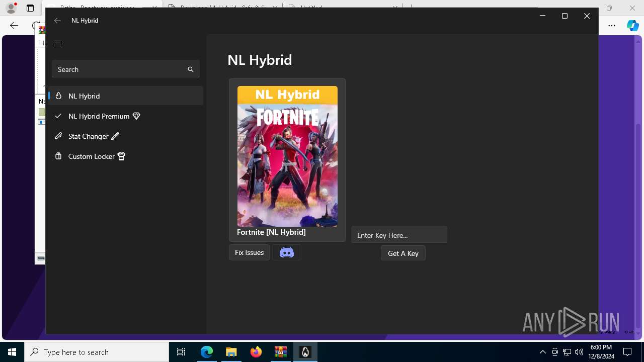The width and height of the screenshot is (644, 362).
Task: Open NL Hybrid Premium page
Action: pyautogui.click(x=126, y=116)
